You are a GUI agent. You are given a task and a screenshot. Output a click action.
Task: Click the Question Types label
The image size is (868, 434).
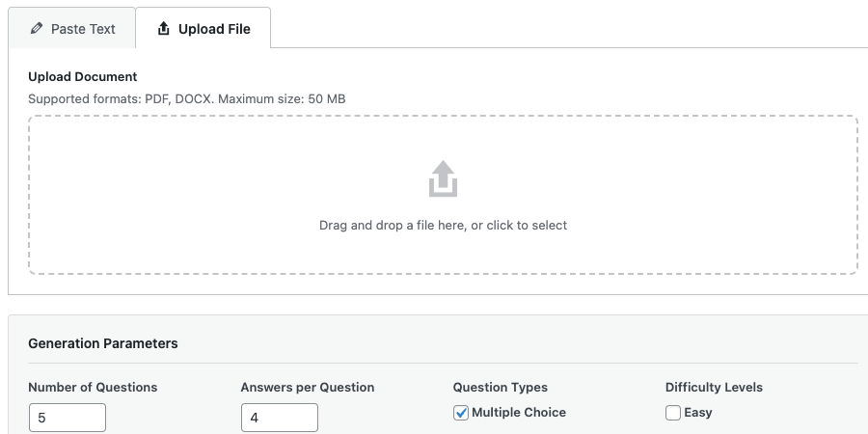click(501, 388)
